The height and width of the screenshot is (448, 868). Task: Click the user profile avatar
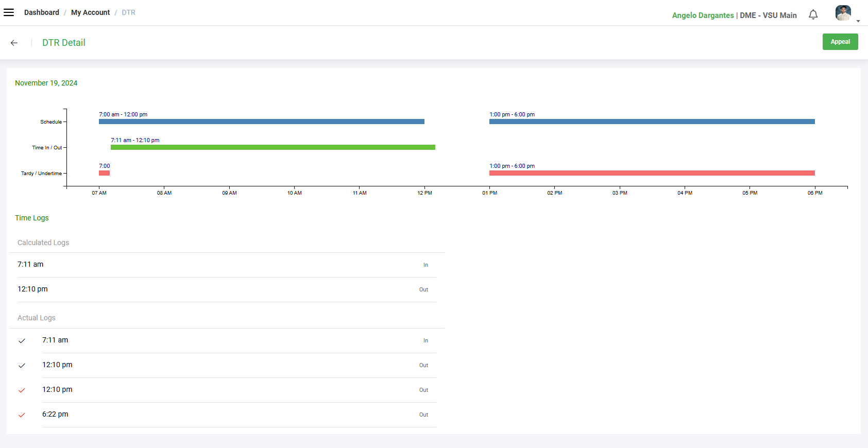click(x=843, y=13)
